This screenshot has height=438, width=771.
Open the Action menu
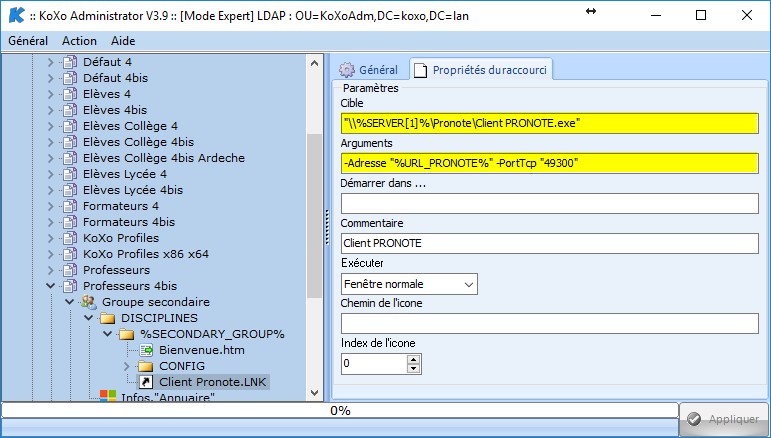click(x=79, y=41)
